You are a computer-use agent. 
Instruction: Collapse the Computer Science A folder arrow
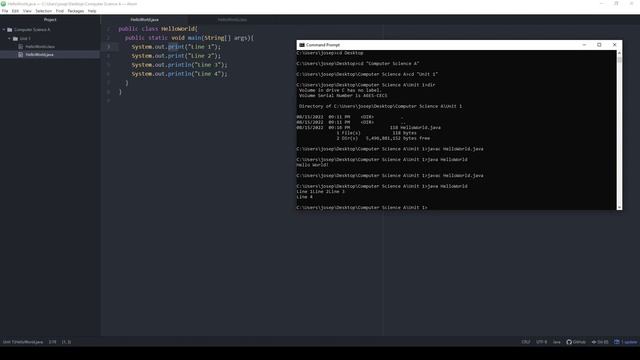[x=4, y=29]
